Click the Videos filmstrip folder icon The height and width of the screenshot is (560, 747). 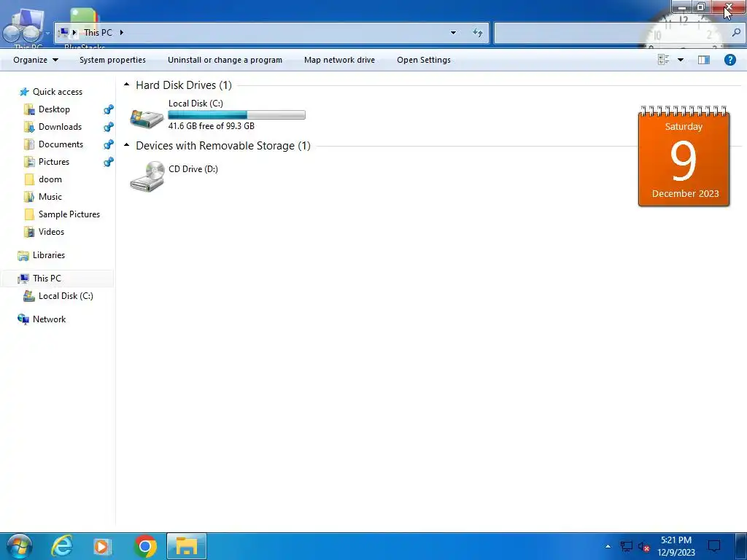pos(29,232)
